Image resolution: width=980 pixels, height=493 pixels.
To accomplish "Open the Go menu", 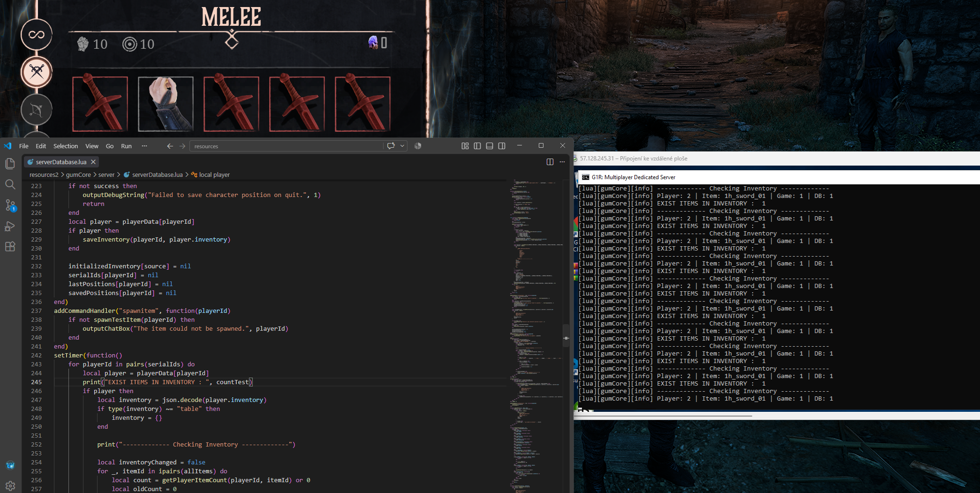I will [x=110, y=146].
